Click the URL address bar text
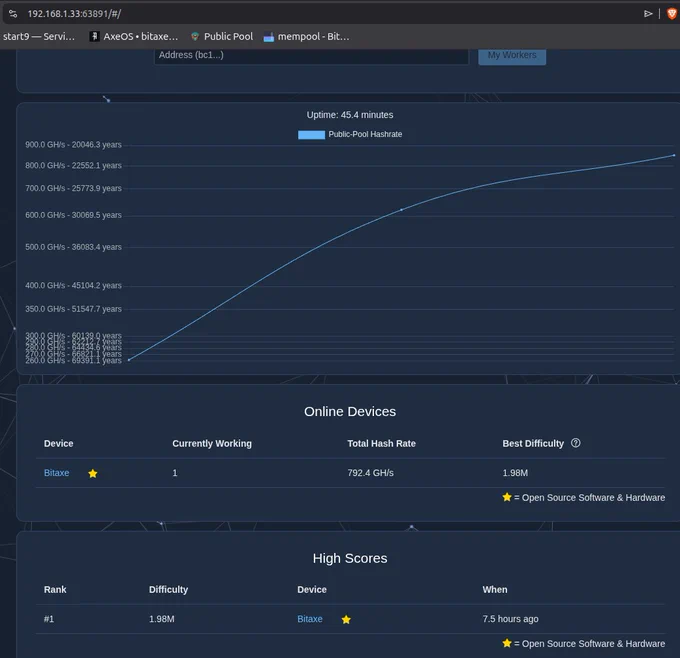This screenshot has height=658, width=680. pyautogui.click(x=74, y=14)
